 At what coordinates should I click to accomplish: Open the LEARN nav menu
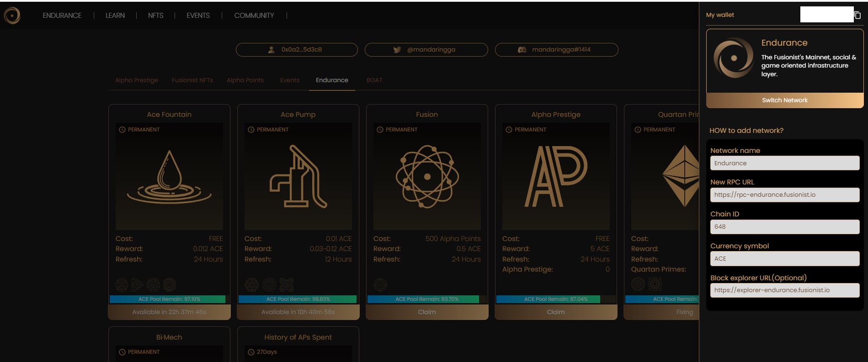click(115, 16)
